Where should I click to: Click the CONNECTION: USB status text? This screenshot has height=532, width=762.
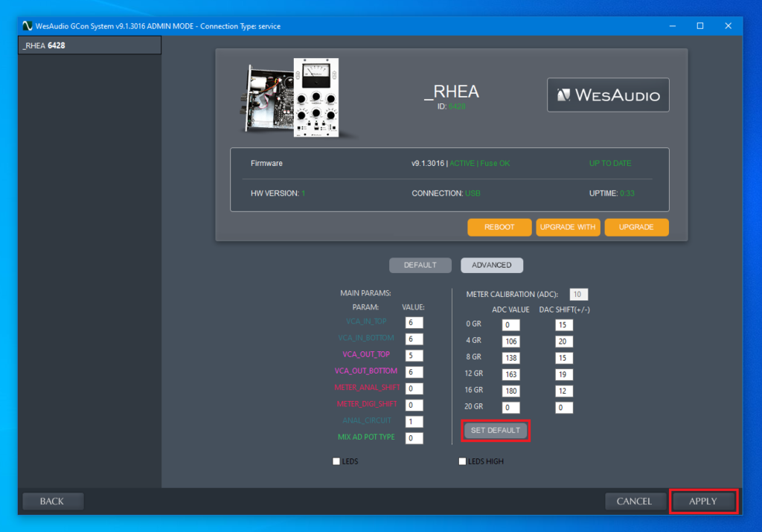tap(446, 193)
